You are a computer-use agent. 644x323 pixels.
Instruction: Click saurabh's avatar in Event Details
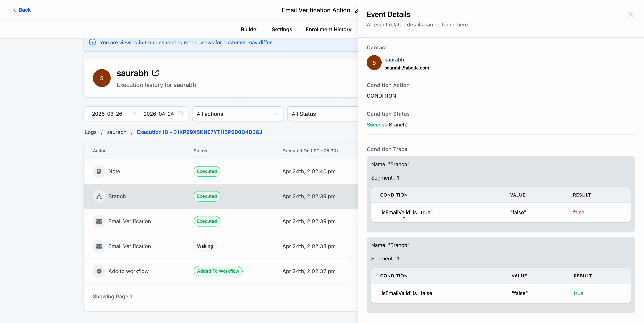pos(374,63)
